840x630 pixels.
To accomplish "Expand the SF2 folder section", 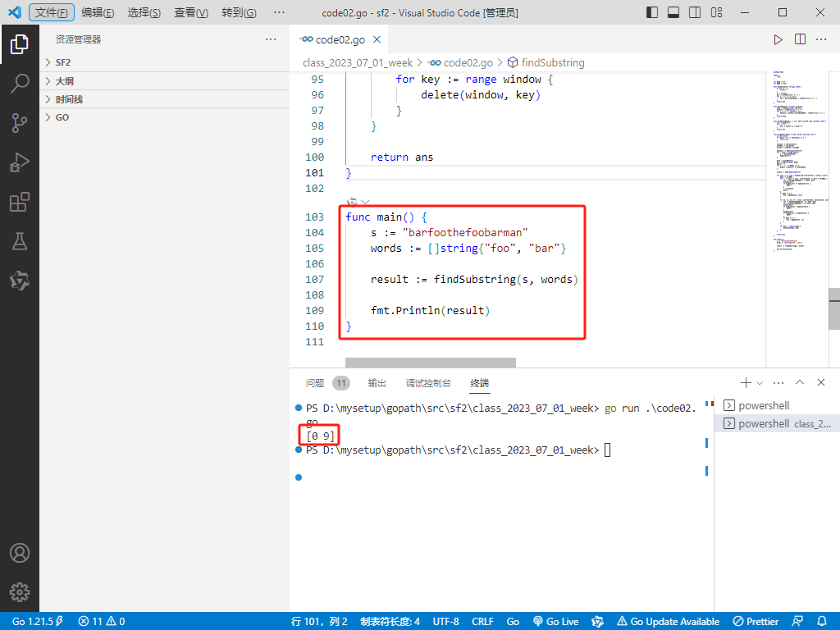I will tap(164, 62).
